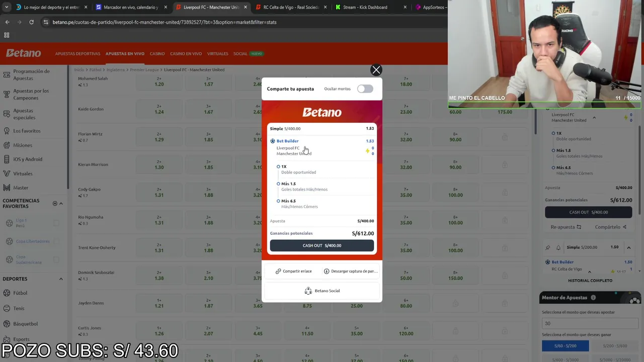Screen dimensions: 644x362
Task: Tick the Liga 1 Perú checkbox
Action: pos(56,223)
